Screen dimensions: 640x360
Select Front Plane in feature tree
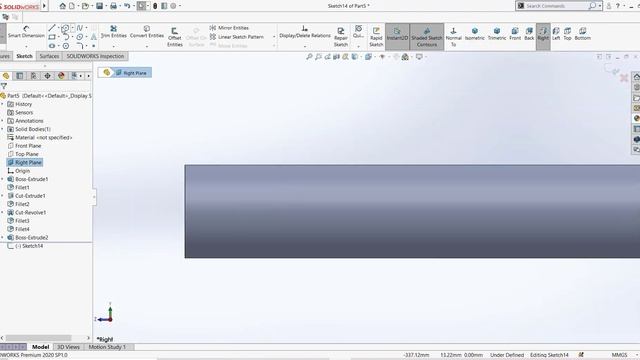pos(24,146)
